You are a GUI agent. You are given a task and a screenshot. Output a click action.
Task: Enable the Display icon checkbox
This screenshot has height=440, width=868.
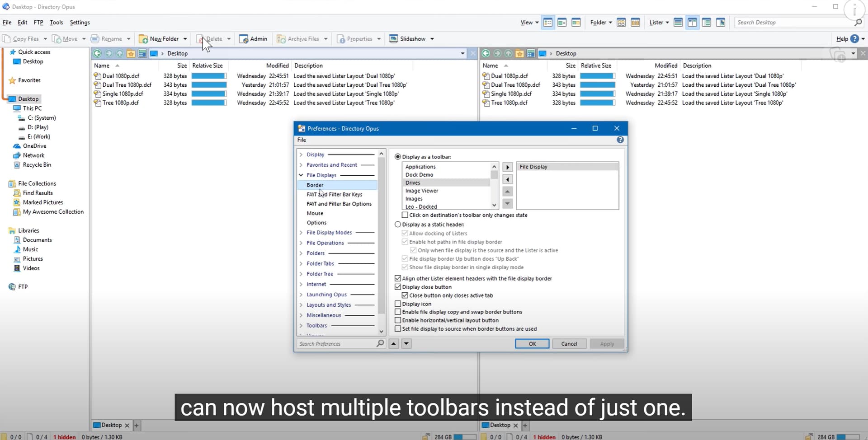click(x=398, y=304)
